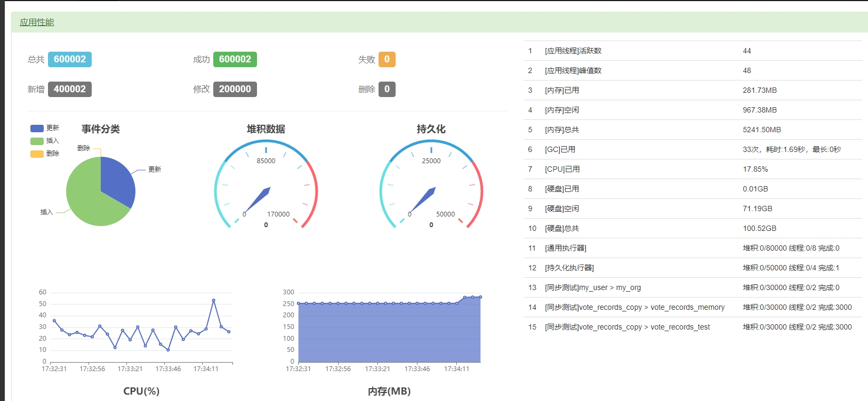Viewport: 868px width, 401px height.
Task: Select the my_user > my_org row label
Action: (x=593, y=287)
